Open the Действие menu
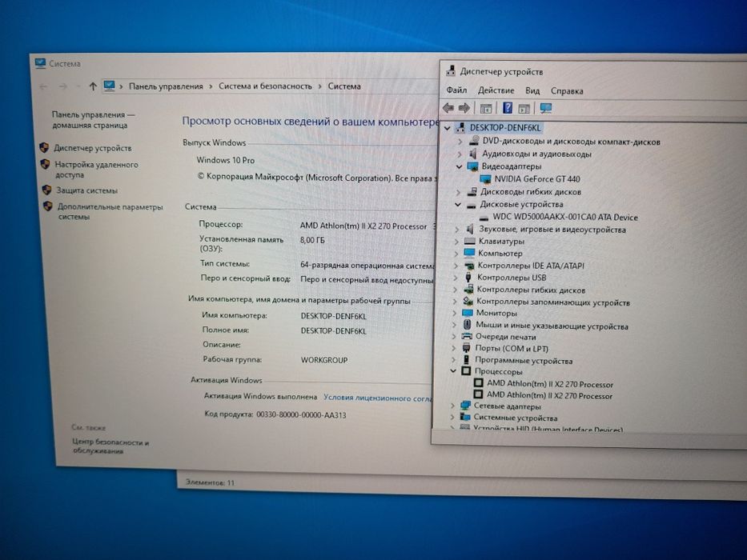747x560 pixels. pyautogui.click(x=496, y=90)
